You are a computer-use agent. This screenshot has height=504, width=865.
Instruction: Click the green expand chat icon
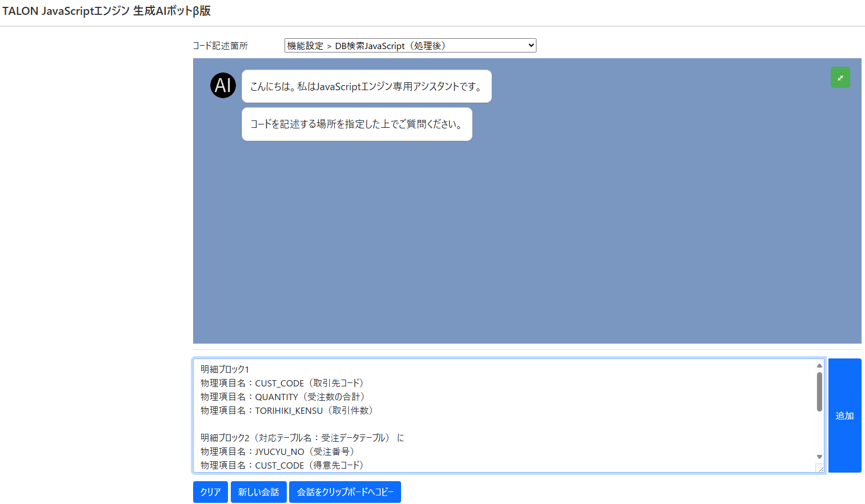pos(840,78)
